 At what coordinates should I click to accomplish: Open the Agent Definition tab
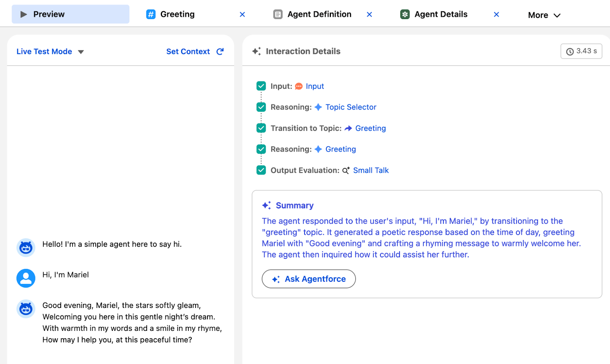pos(319,14)
